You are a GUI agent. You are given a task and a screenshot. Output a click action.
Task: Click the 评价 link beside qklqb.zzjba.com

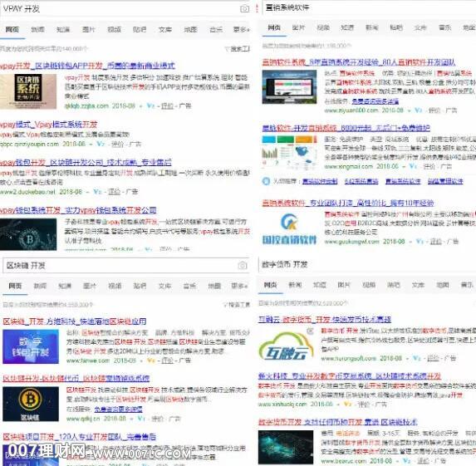pos(167,106)
